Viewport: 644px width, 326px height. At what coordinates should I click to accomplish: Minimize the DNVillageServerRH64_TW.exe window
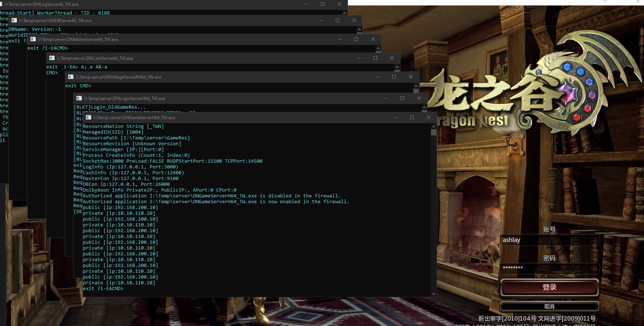click(x=377, y=77)
